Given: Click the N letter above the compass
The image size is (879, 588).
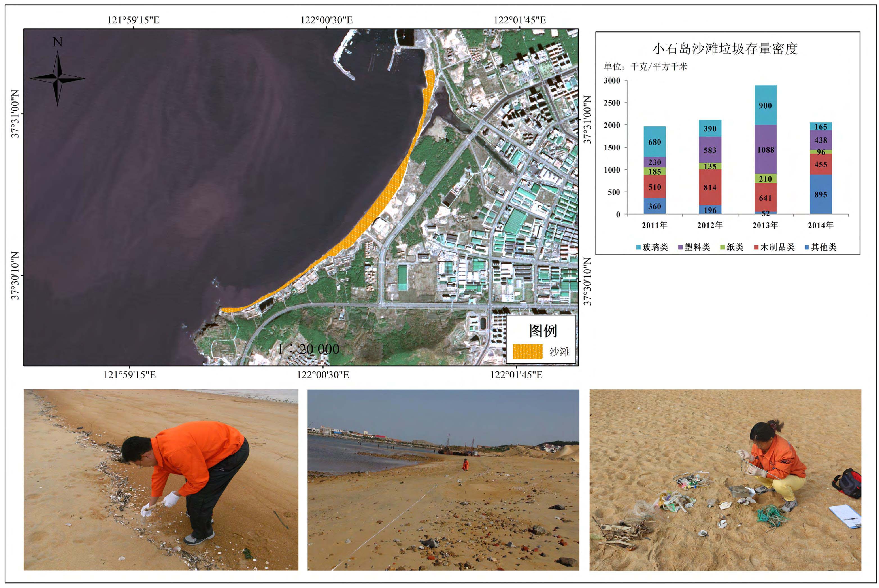Looking at the screenshot, I should [57, 42].
